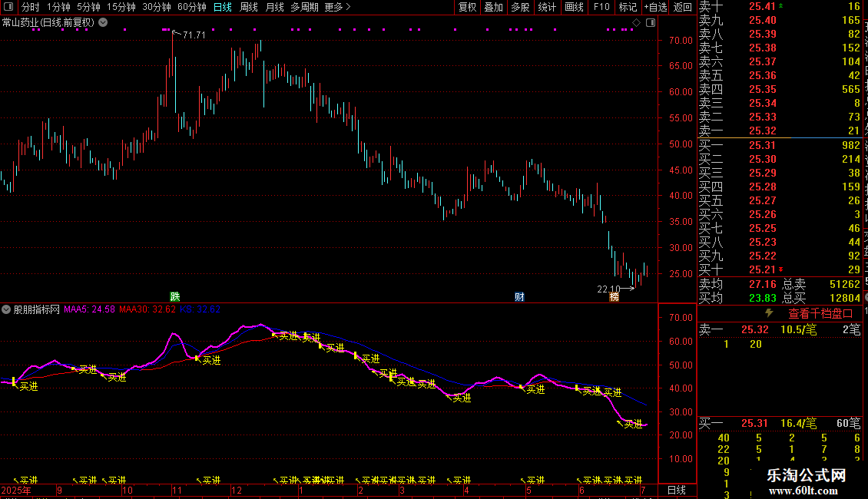This screenshot has height=499, width=868.
Task: Click the diamond icon above chart
Action: click(x=637, y=23)
